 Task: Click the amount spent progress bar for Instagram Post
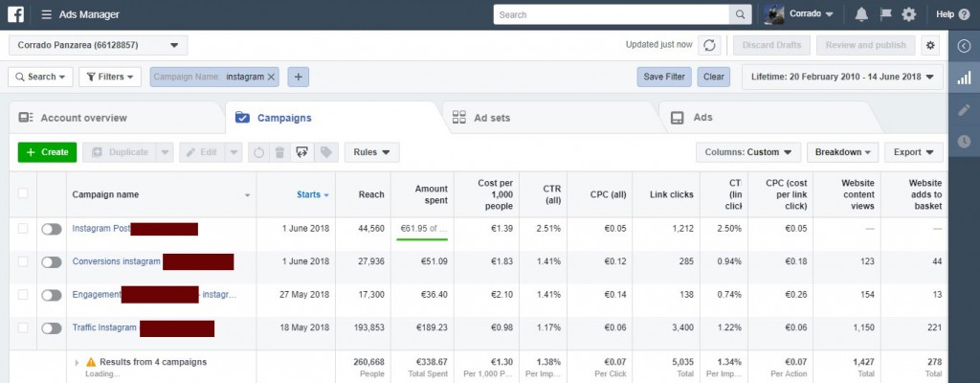coord(422,239)
